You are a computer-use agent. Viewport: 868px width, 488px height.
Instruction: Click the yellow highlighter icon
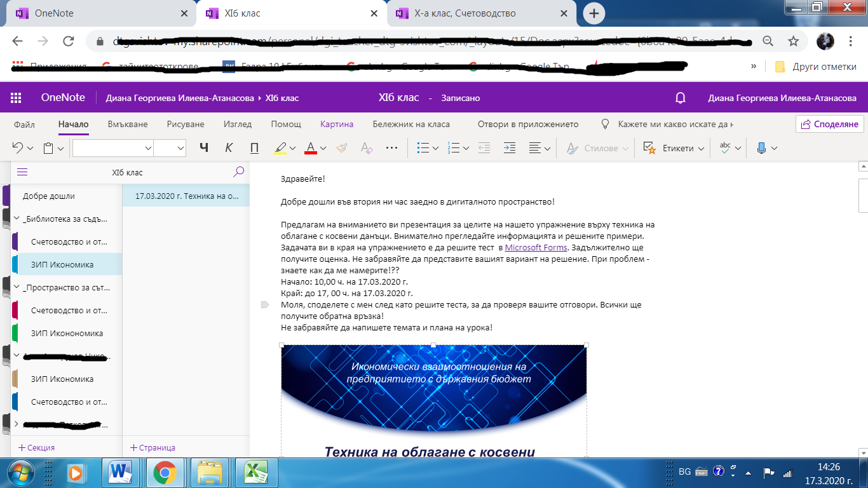point(280,148)
